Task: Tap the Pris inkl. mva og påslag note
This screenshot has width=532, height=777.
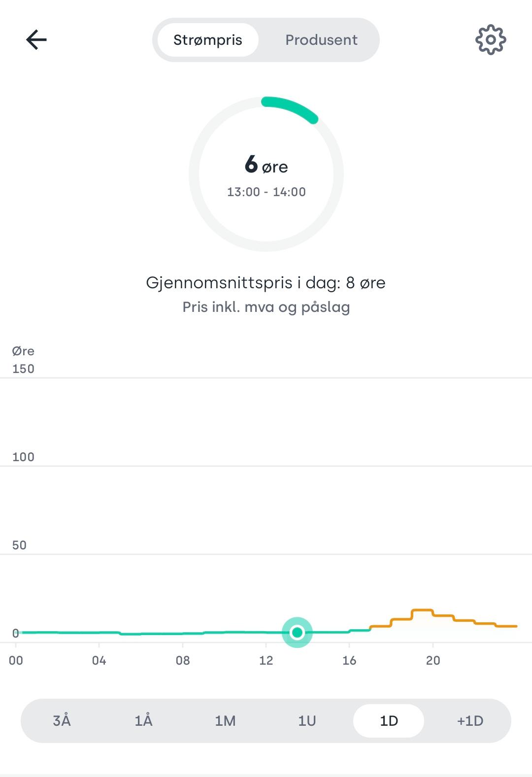Action: click(266, 307)
